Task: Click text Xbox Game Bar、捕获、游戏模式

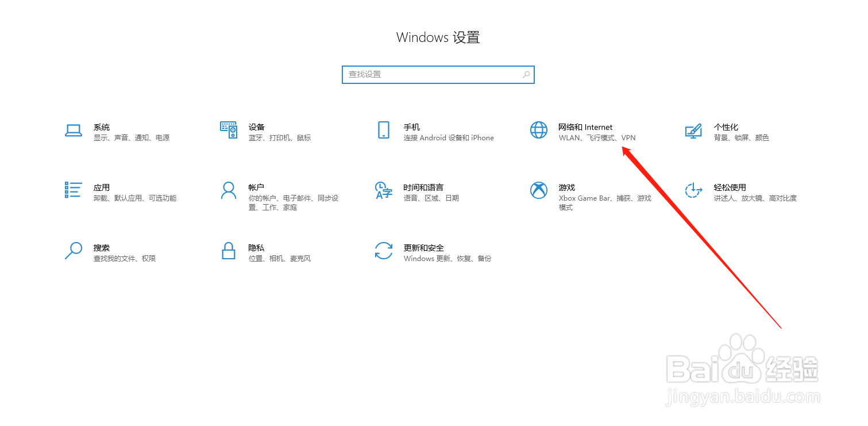Action: (x=605, y=203)
